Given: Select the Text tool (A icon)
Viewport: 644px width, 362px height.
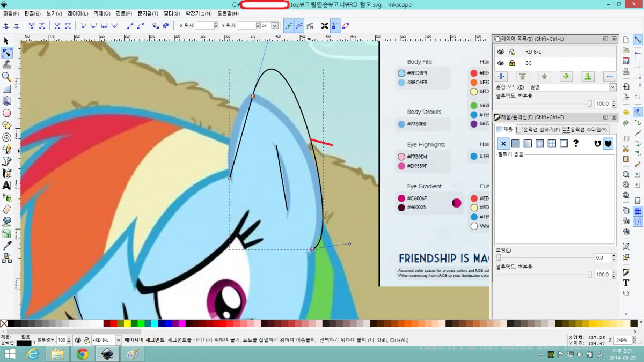Looking at the screenshot, I should [x=6, y=185].
